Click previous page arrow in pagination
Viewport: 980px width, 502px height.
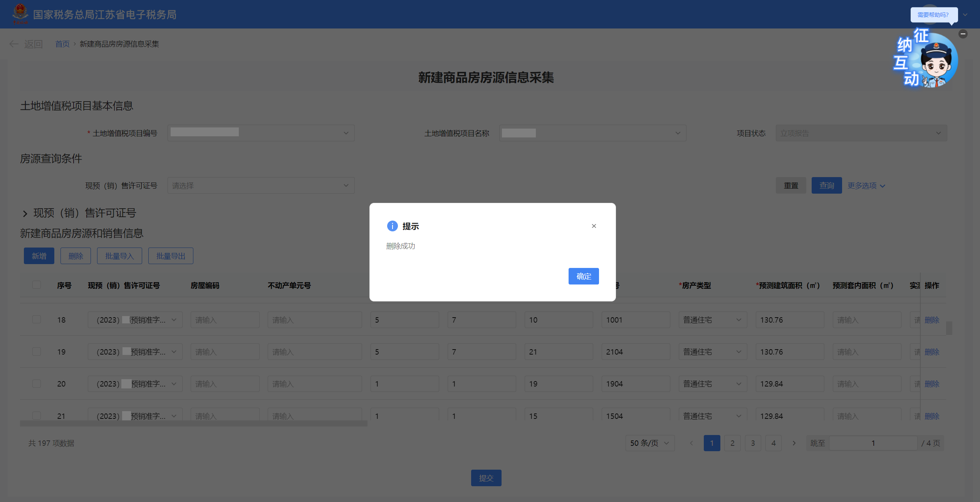click(x=691, y=443)
